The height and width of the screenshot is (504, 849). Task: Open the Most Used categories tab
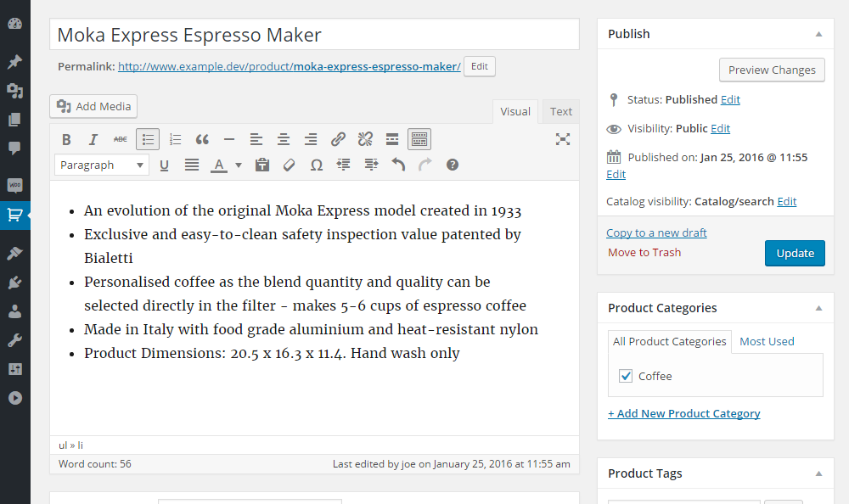pyautogui.click(x=767, y=341)
